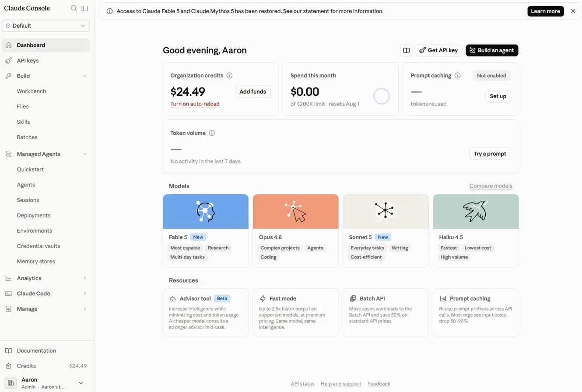This screenshot has height=392, width=582.
Task: Select the Opus 4.8 model card image
Action: 296,211
